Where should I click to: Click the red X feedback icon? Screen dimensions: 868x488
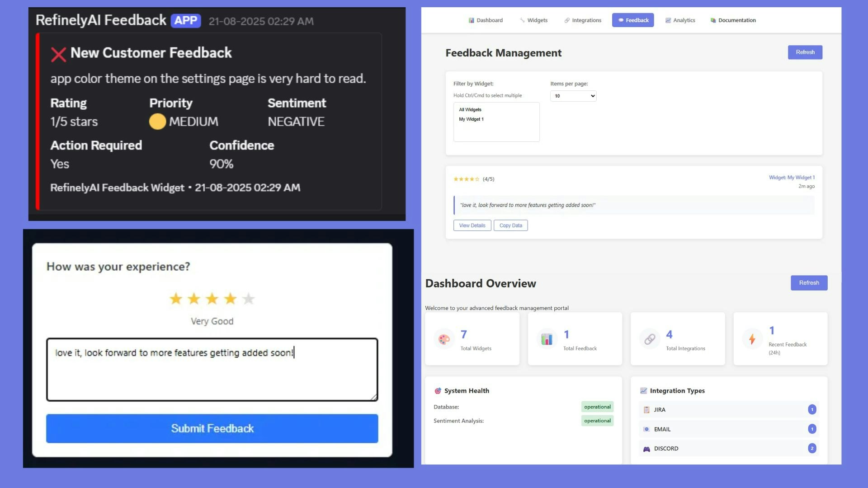tap(59, 54)
